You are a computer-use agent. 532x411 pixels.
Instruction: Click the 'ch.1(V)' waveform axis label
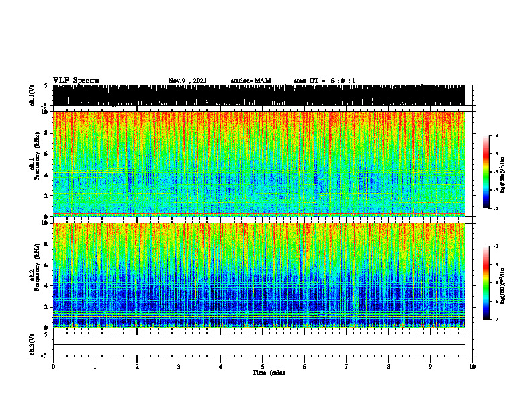coord(32,95)
